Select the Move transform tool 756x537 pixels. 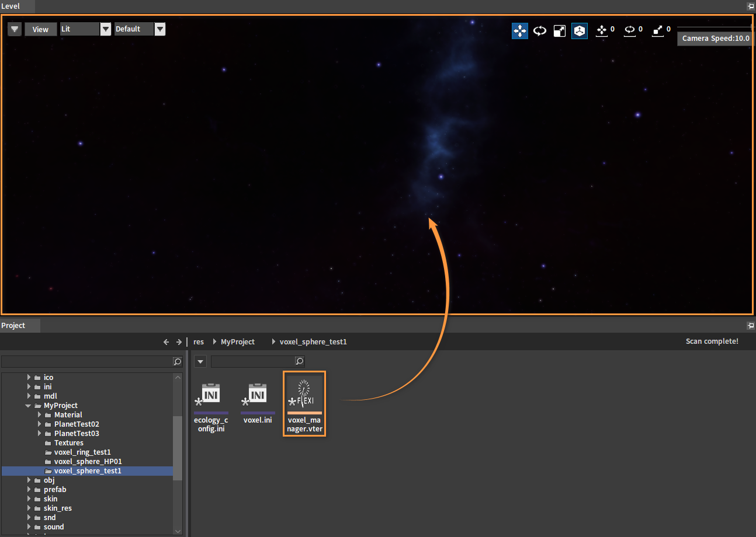click(520, 31)
